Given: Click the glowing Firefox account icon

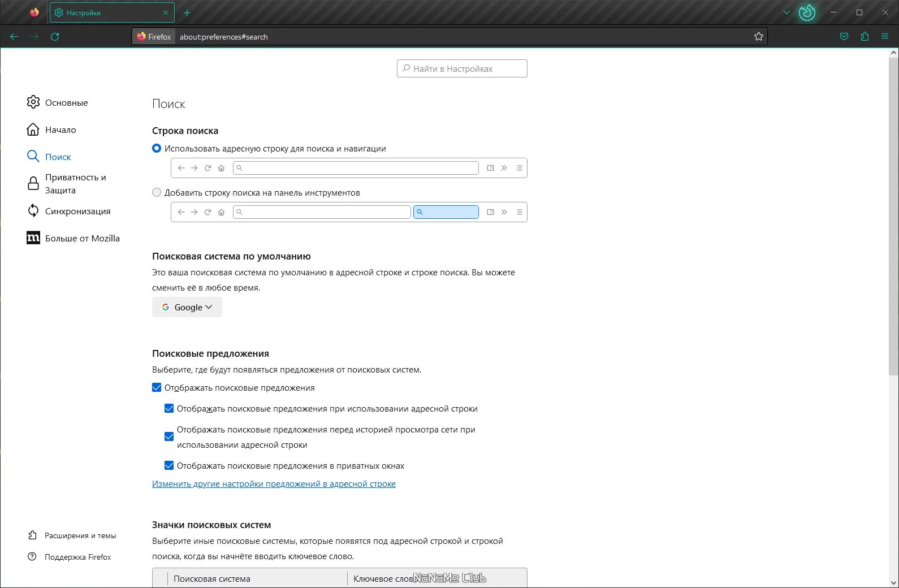Looking at the screenshot, I should pos(807,12).
